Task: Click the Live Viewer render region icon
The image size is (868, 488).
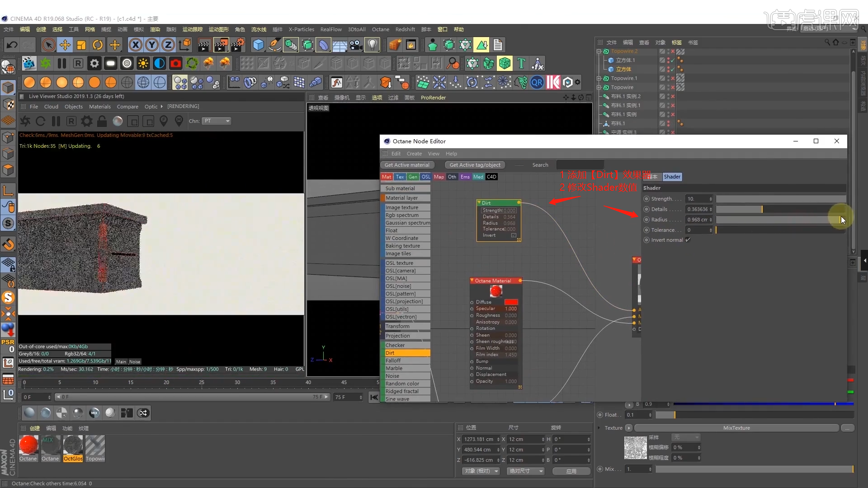Action: click(133, 121)
